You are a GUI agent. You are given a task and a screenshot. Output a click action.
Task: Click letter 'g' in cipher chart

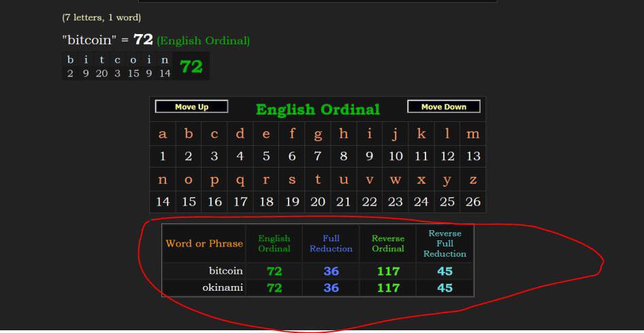(x=317, y=134)
